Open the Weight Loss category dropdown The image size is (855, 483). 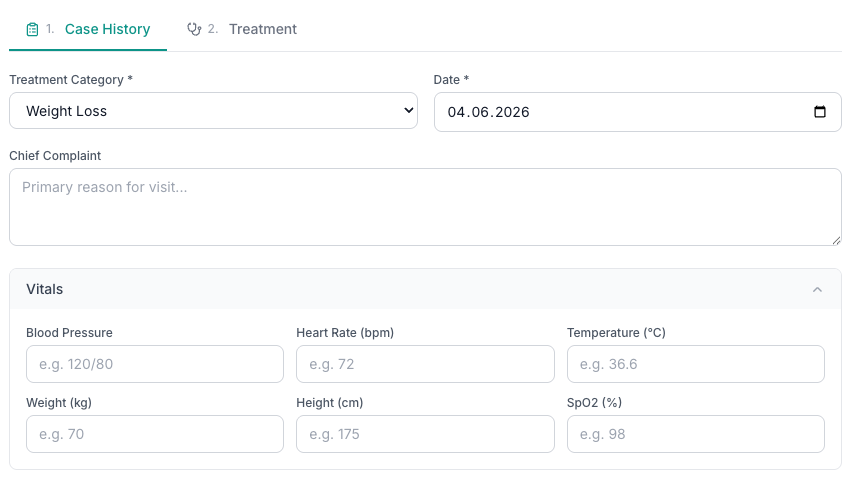[x=213, y=111]
